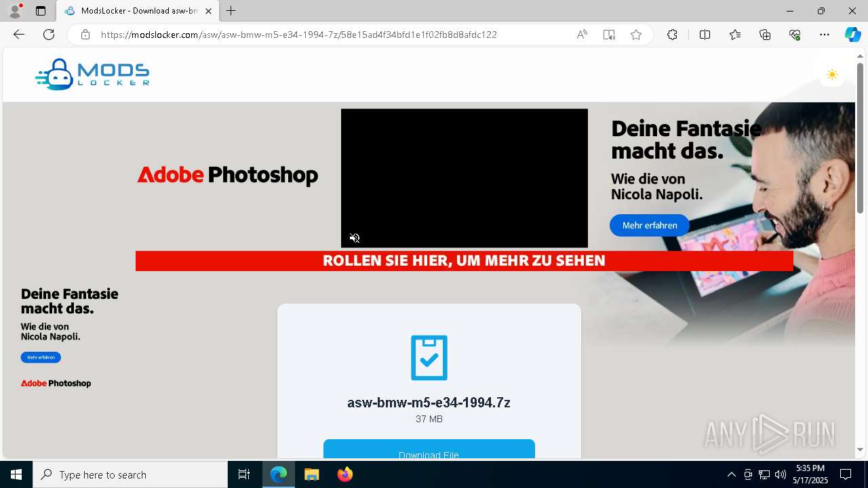
Task: Open the tab actions menu icon
Action: click(41, 11)
